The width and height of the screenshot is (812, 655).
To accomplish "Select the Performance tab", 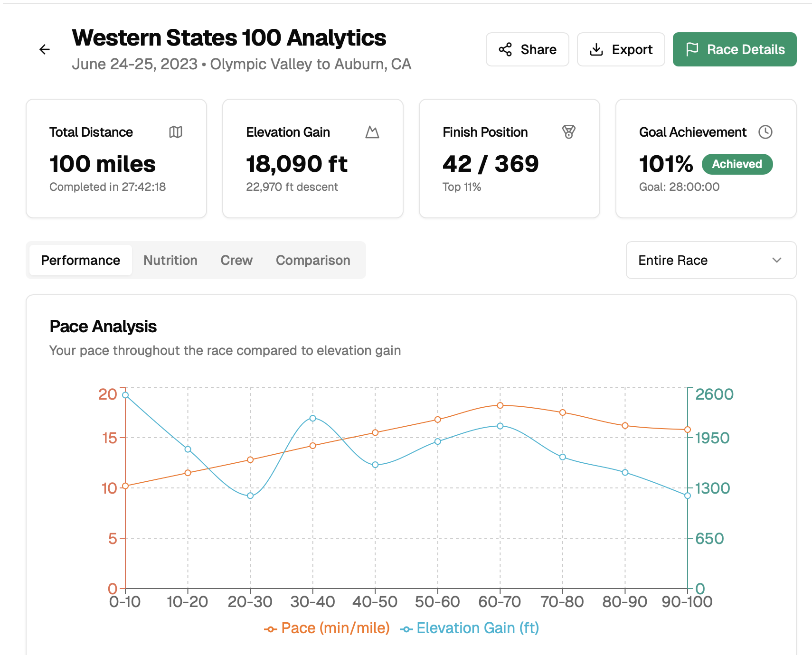I will pyautogui.click(x=80, y=260).
